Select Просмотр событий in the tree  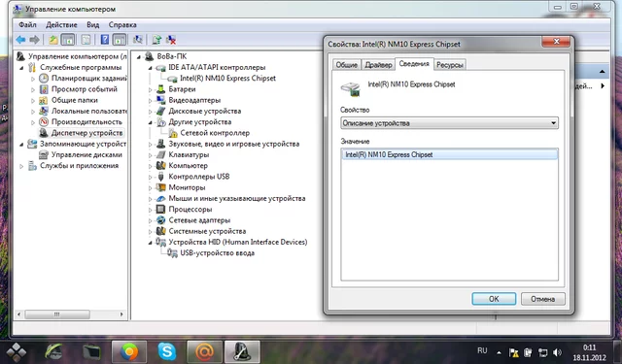click(x=85, y=89)
